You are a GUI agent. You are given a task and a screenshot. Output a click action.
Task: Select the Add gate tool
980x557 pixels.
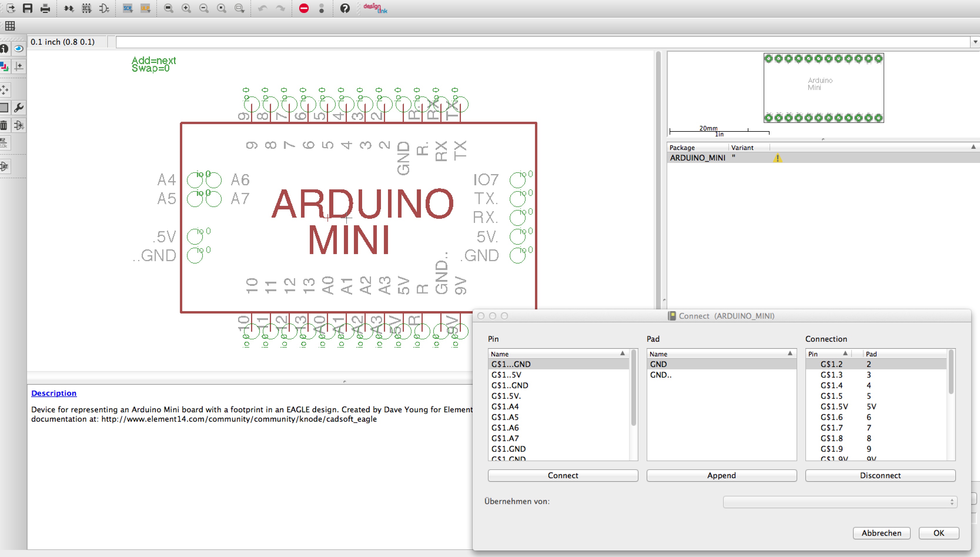tap(19, 125)
